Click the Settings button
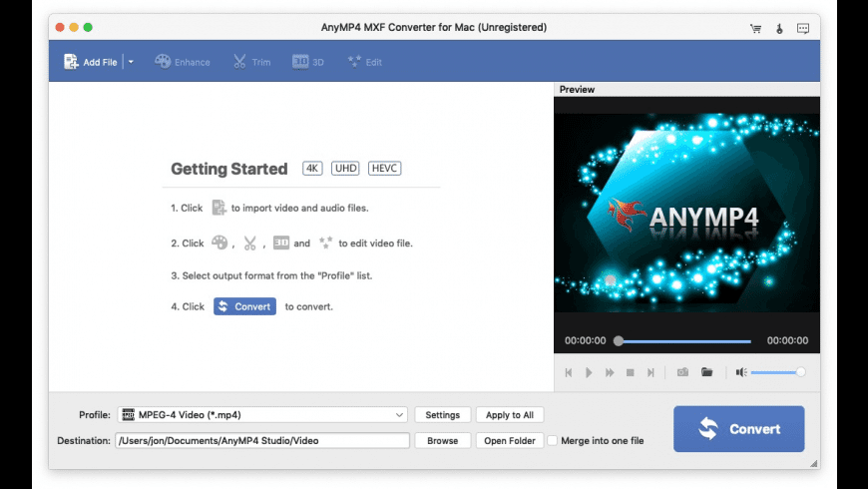 [442, 415]
